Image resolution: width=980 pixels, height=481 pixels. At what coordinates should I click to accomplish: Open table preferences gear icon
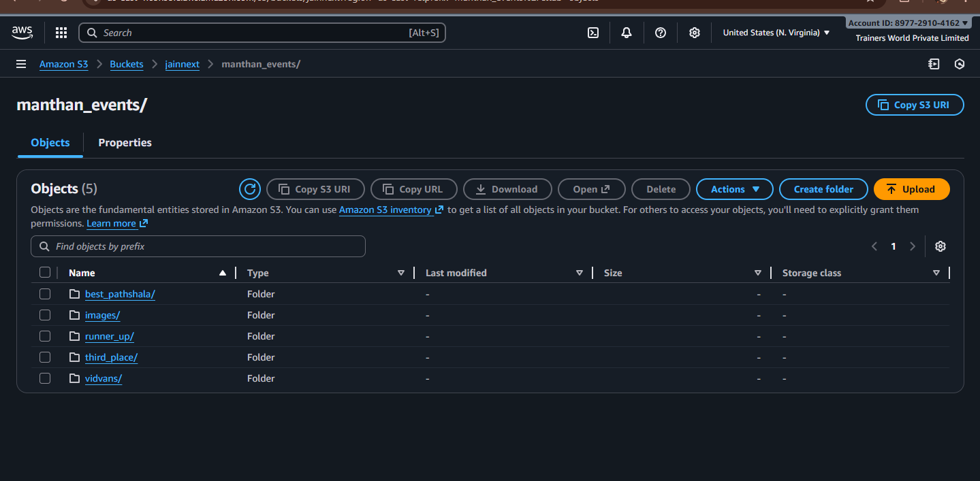point(940,246)
